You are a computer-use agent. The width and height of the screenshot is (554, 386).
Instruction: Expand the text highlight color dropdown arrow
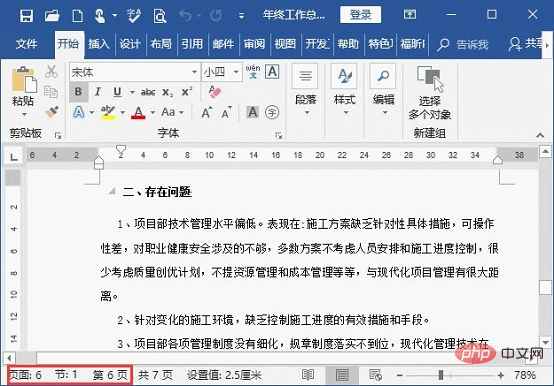click(123, 113)
